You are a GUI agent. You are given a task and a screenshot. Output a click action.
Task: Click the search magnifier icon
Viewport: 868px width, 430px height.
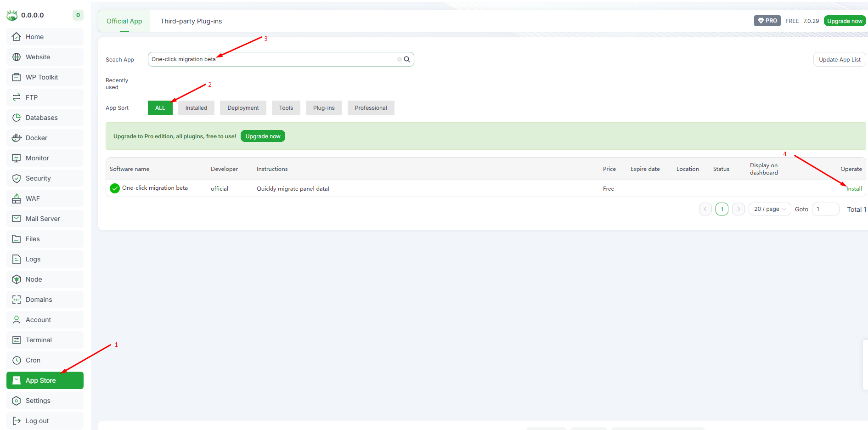406,59
